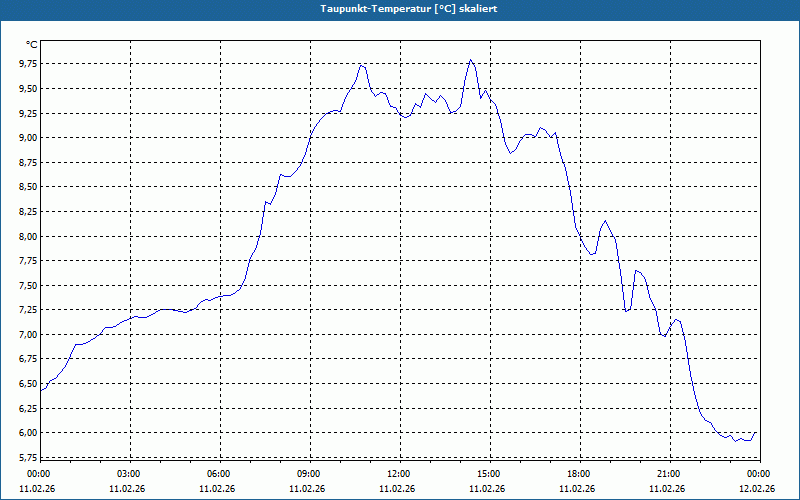Click the curve's highest peak near 14:20
This screenshot has height=500, width=800.
click(x=470, y=60)
